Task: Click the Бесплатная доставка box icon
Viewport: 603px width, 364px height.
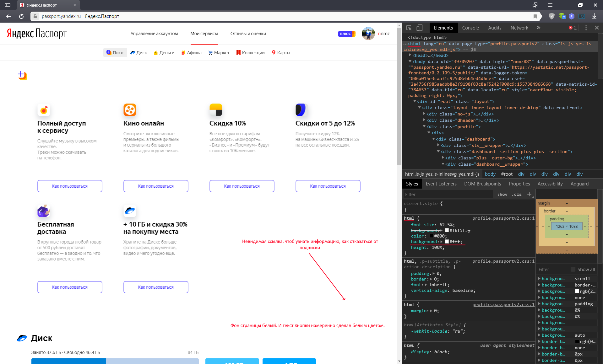Action: 44,211
